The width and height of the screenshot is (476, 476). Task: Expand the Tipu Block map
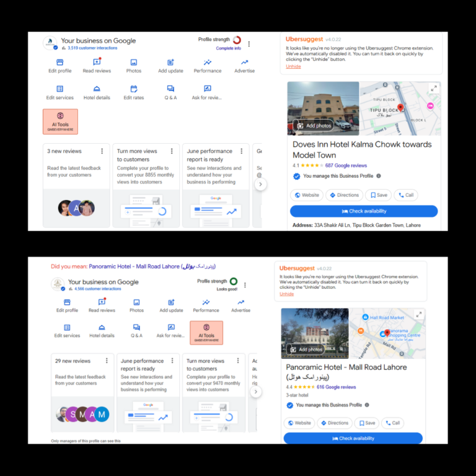coord(434,89)
